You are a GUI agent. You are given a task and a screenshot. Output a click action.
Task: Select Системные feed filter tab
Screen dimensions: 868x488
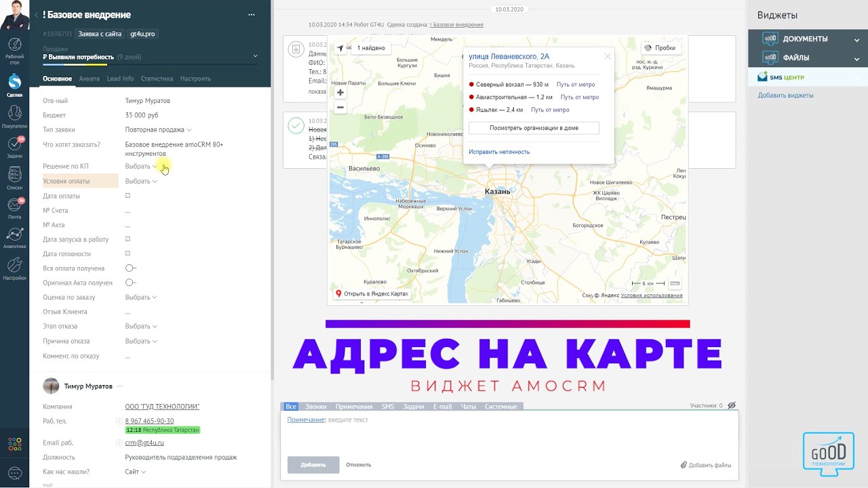501,406
